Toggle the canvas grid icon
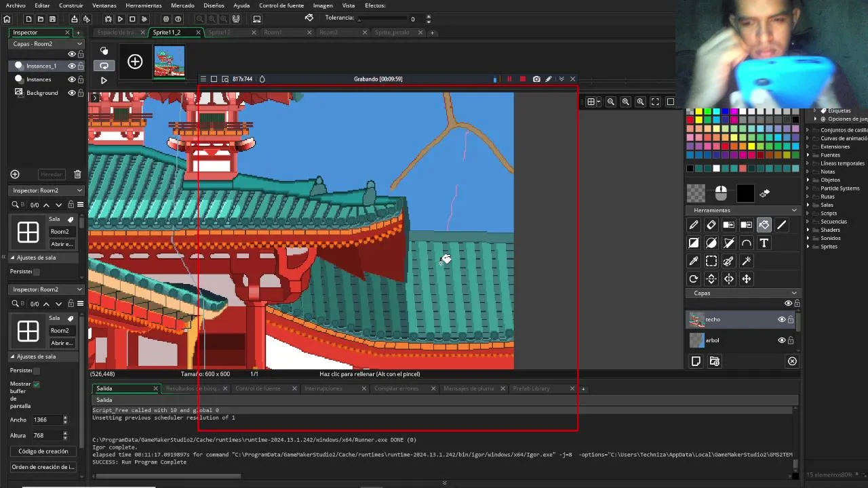 click(591, 102)
